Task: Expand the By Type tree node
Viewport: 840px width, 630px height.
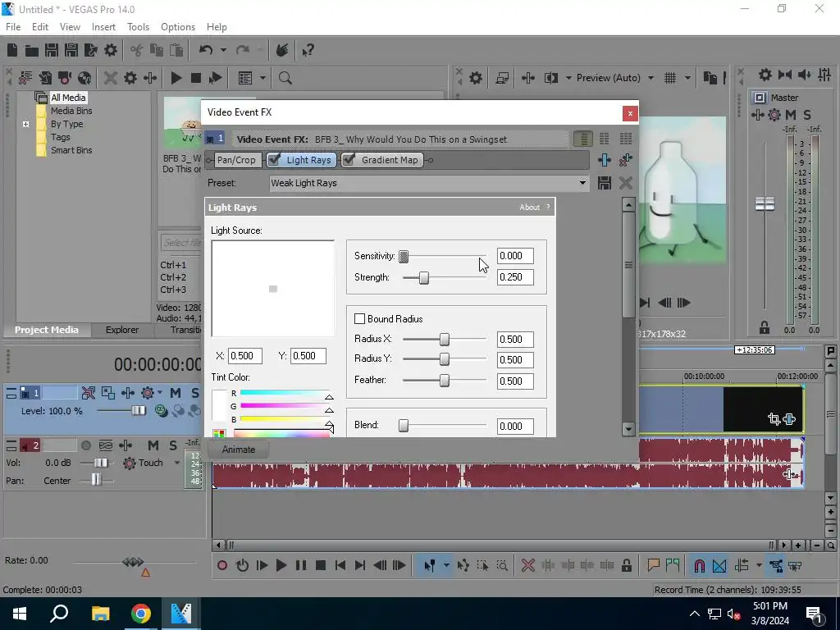Action: [25, 125]
